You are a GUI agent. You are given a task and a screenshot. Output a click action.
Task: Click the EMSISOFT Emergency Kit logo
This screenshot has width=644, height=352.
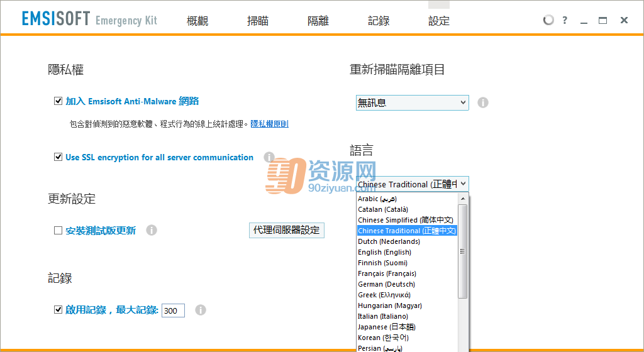pos(89,19)
